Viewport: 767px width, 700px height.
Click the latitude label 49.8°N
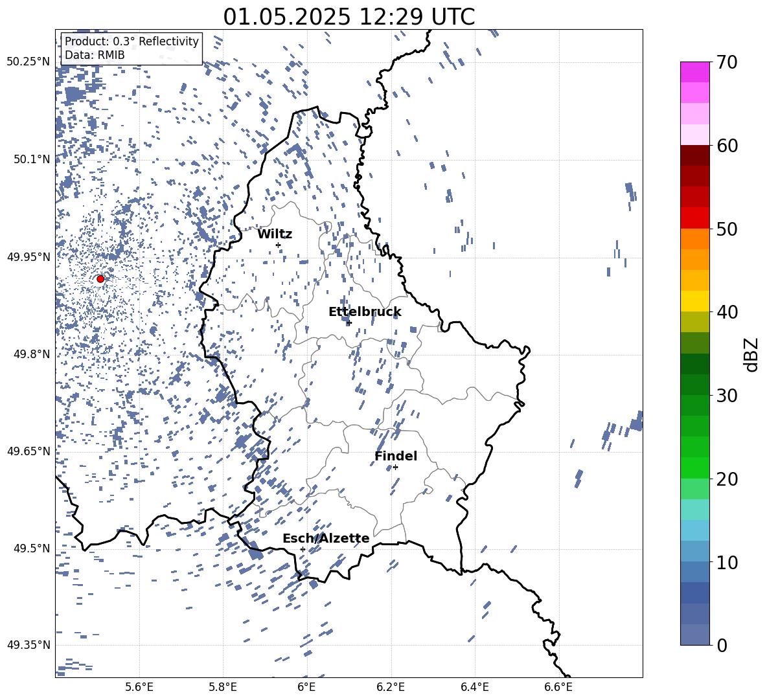point(32,354)
